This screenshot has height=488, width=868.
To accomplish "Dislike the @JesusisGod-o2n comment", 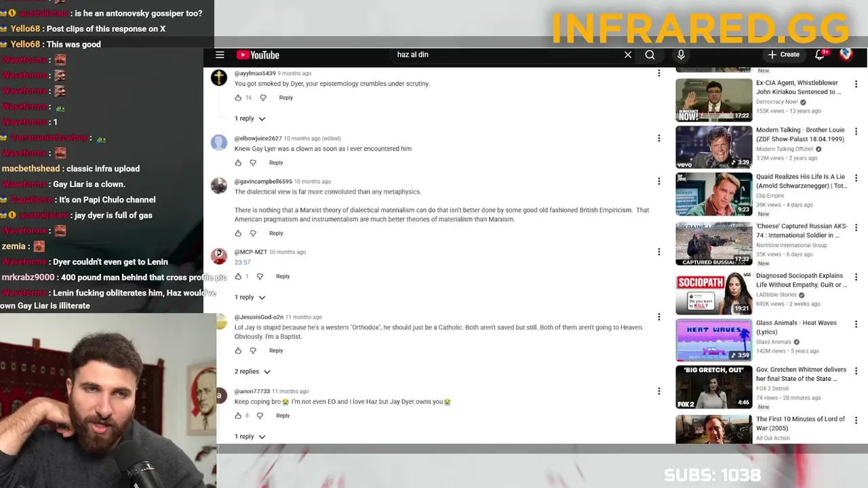I will point(253,351).
